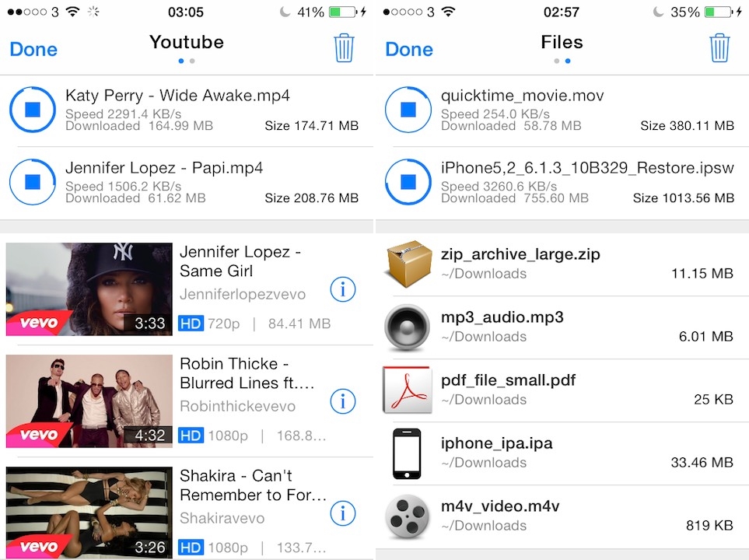749x560 pixels.
Task: Tap the Files page indicator dots
Action: [562, 61]
